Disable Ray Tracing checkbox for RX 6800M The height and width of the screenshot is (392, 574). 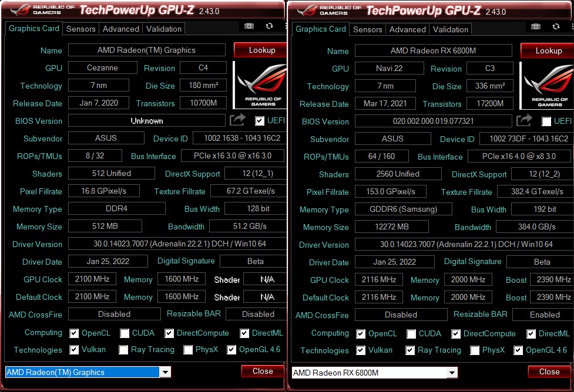click(x=409, y=350)
